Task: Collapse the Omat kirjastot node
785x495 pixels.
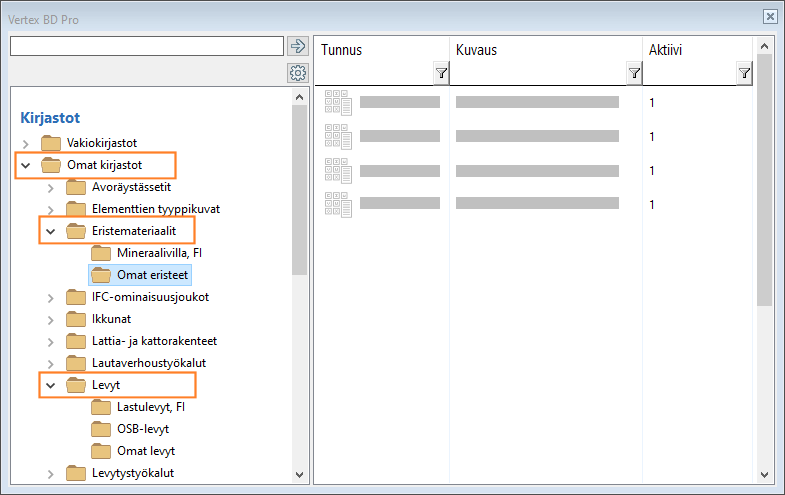Action: click(x=26, y=166)
